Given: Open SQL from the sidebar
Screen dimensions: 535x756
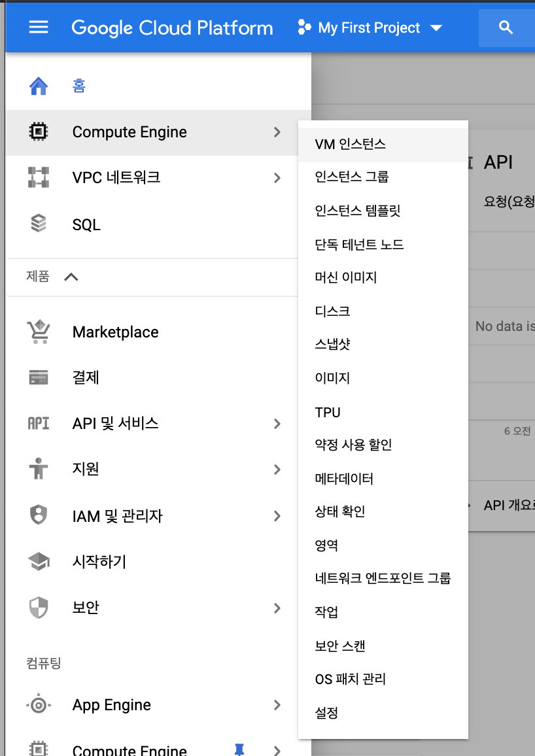Looking at the screenshot, I should pos(86,225).
